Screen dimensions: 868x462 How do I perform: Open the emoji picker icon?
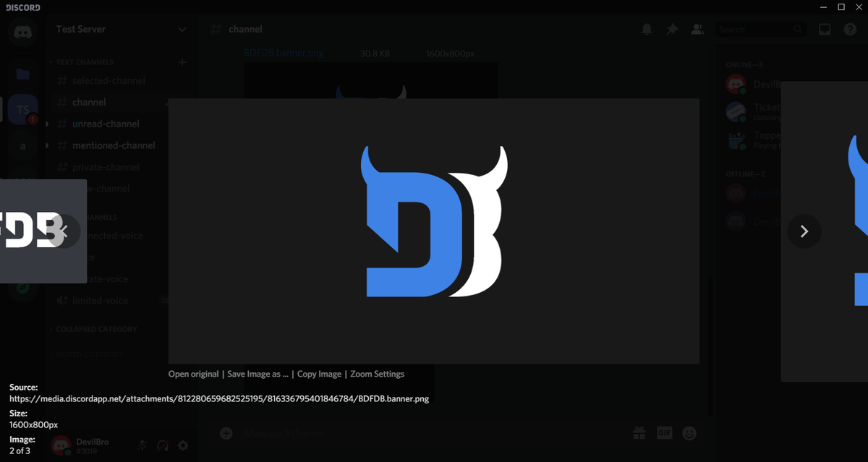click(689, 433)
